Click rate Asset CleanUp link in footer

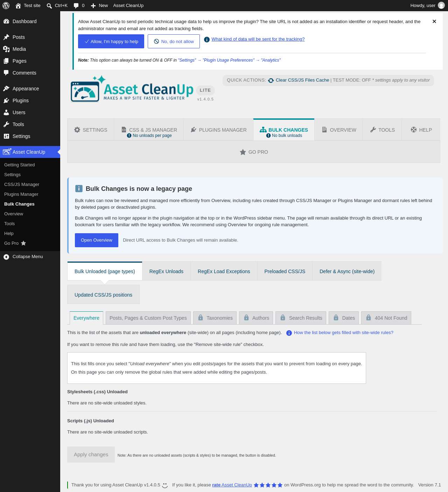pos(232,485)
